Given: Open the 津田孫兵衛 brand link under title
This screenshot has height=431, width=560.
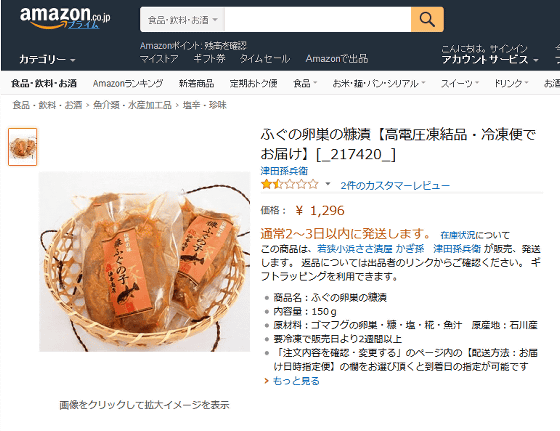Looking at the screenshot, I should (x=284, y=171).
